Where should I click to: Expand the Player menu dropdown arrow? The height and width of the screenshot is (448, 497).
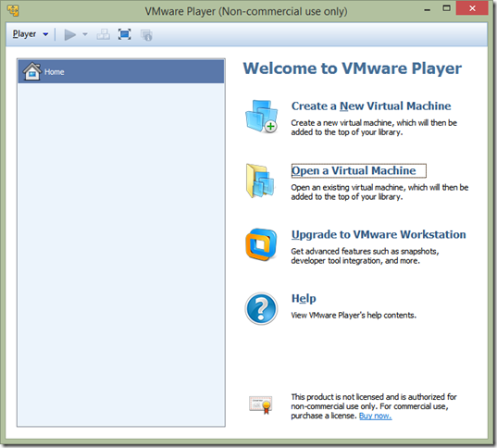coord(45,34)
